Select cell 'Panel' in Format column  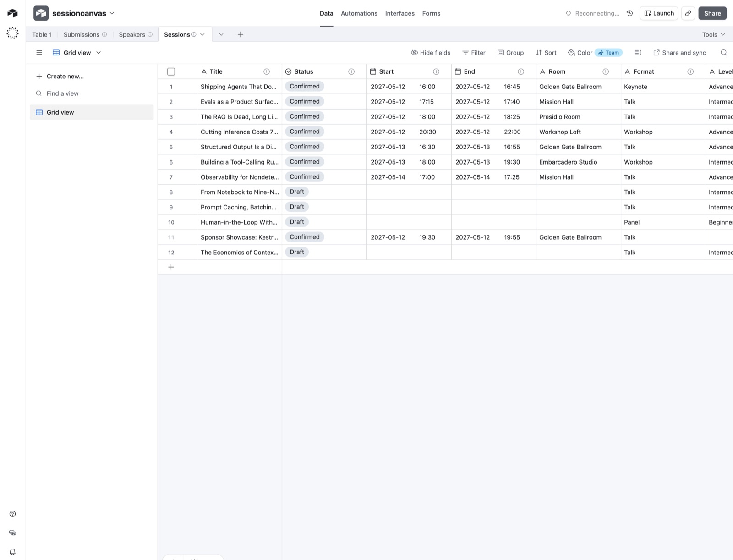click(x=663, y=222)
